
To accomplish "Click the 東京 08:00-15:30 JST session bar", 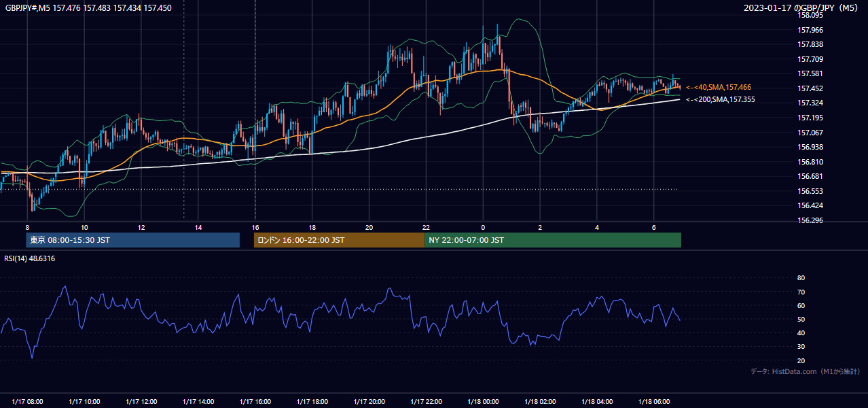I will (x=133, y=240).
